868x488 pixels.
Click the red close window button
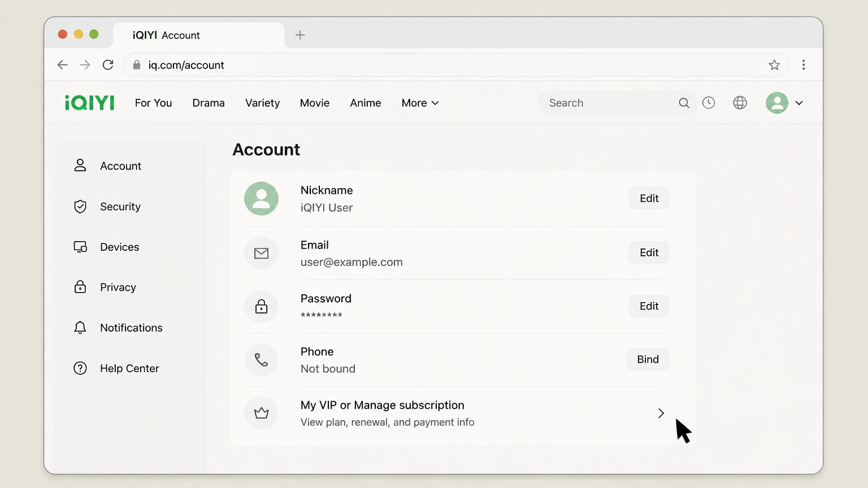[x=63, y=34]
